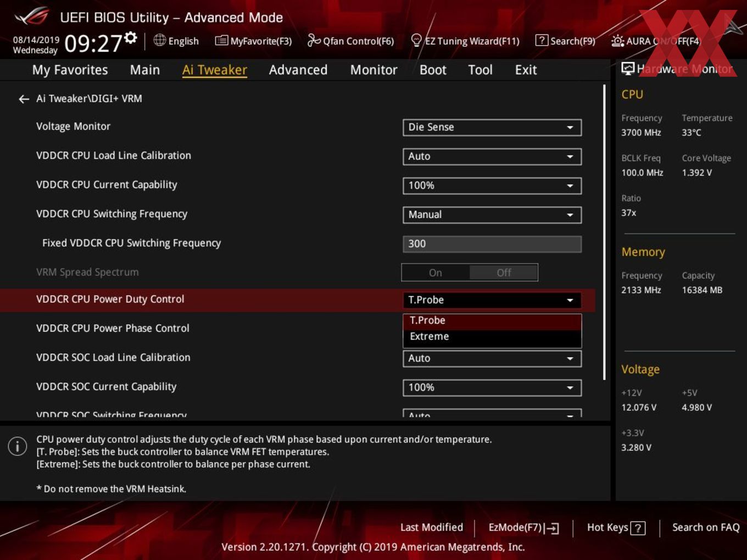
Task: Click +3.3V reading 3.280 V
Action: tap(636, 447)
